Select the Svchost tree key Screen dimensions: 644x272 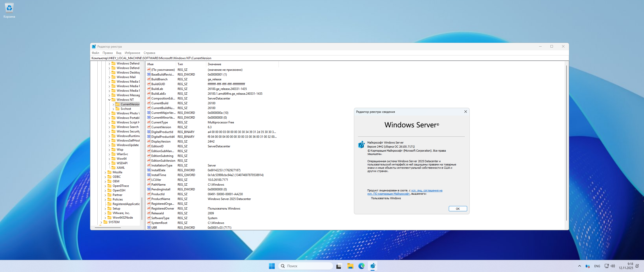pos(126,109)
